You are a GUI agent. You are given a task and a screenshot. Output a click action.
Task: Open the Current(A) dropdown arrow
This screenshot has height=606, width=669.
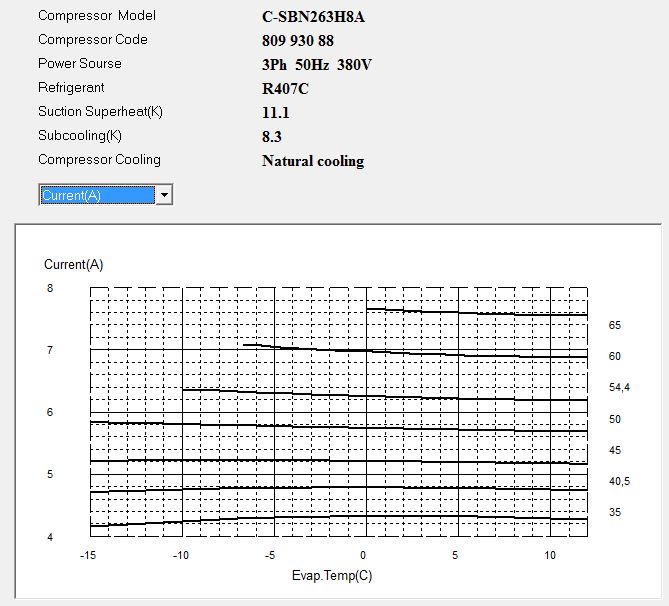(164, 195)
